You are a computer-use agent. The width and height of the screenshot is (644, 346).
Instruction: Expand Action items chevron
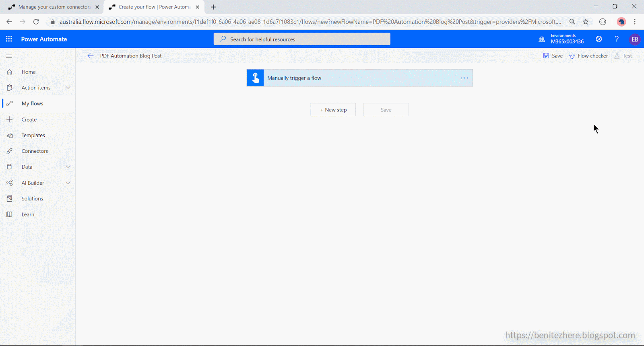(68, 88)
